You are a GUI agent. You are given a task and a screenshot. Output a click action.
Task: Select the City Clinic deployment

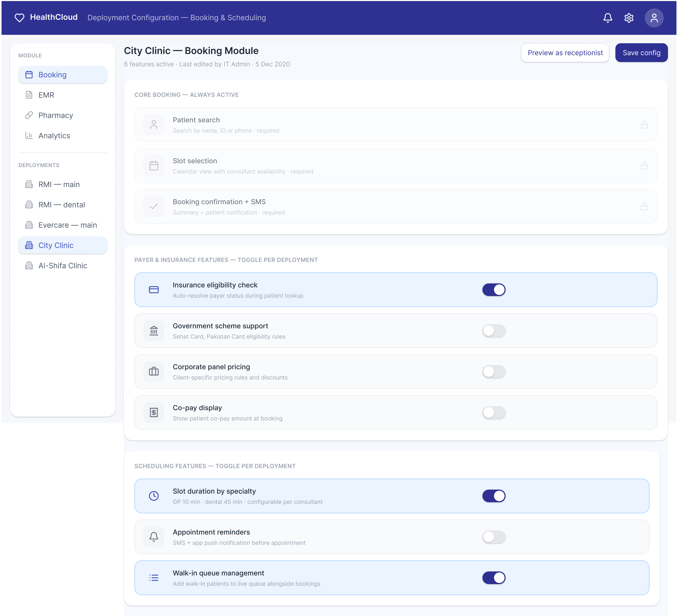click(x=62, y=245)
